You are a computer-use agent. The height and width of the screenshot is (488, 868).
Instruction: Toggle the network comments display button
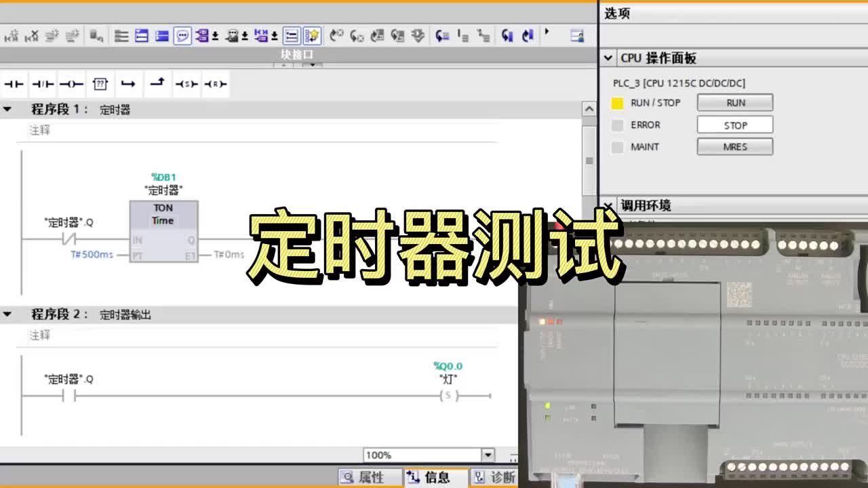(292, 36)
